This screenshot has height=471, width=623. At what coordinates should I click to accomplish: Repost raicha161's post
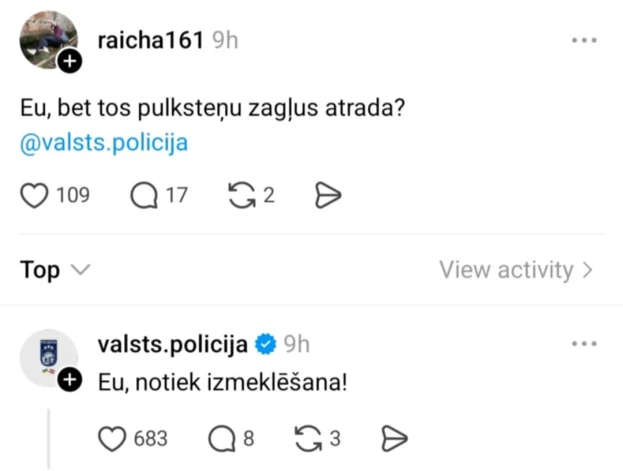[x=241, y=195]
